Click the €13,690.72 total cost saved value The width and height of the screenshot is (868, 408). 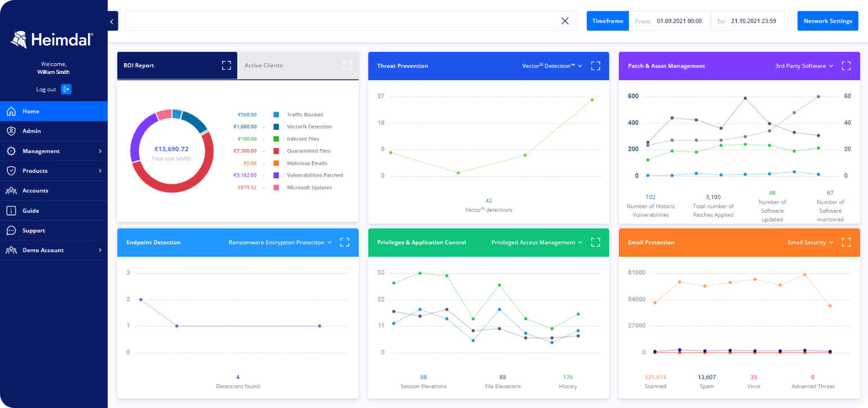171,149
